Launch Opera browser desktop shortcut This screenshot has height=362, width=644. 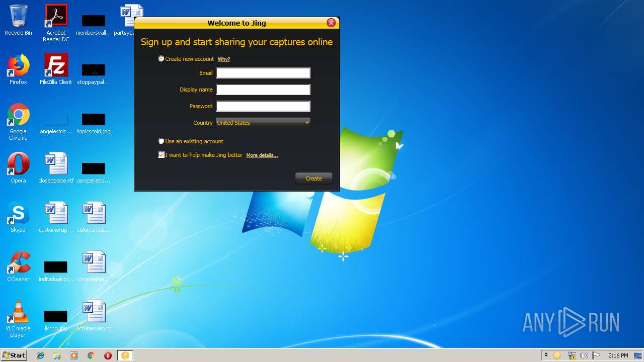pyautogui.click(x=18, y=168)
